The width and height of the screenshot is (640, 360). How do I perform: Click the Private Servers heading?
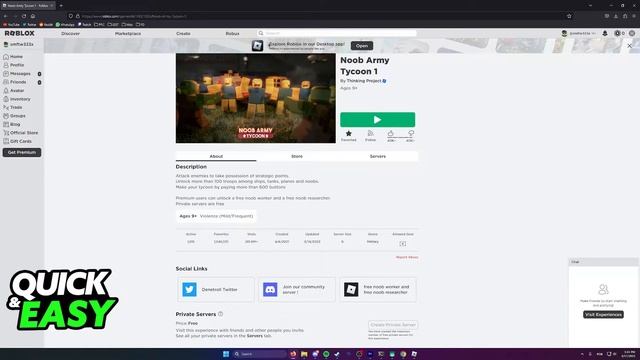point(196,314)
